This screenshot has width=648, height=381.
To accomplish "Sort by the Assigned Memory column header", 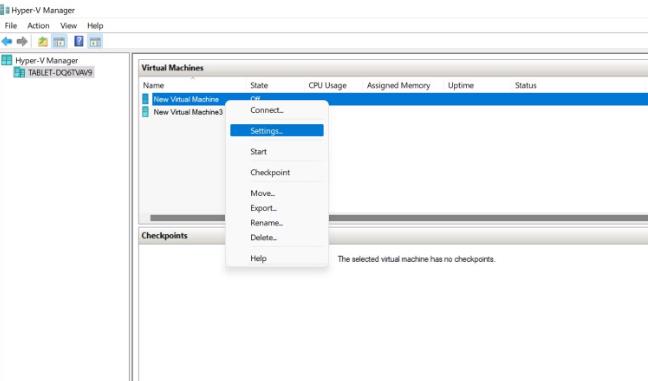I will pyautogui.click(x=398, y=86).
